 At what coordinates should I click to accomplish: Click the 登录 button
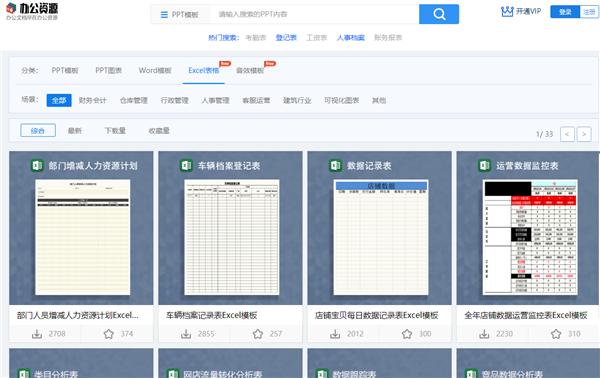(565, 12)
